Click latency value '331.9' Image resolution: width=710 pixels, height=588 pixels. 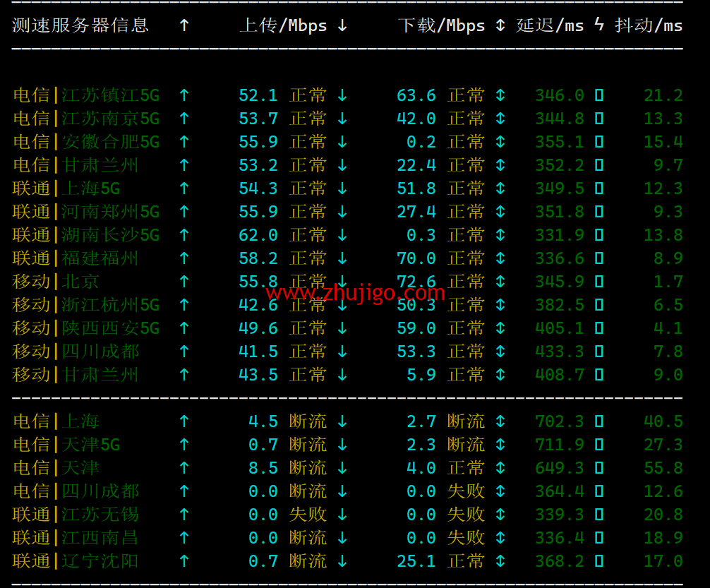point(560,235)
